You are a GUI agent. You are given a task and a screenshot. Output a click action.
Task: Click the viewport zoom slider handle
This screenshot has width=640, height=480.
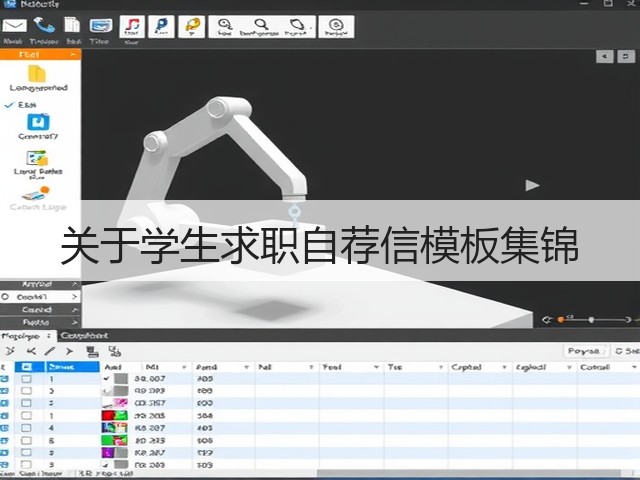pyautogui.click(x=591, y=320)
